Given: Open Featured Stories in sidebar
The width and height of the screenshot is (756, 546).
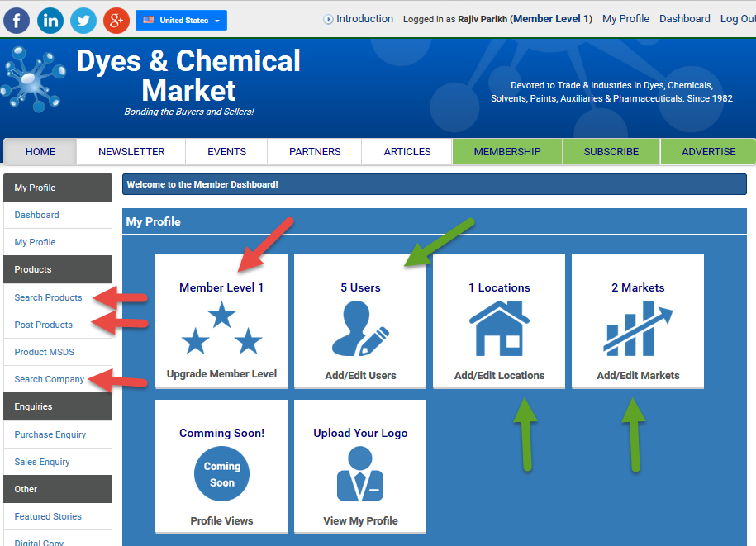Looking at the screenshot, I should pyautogui.click(x=48, y=516).
